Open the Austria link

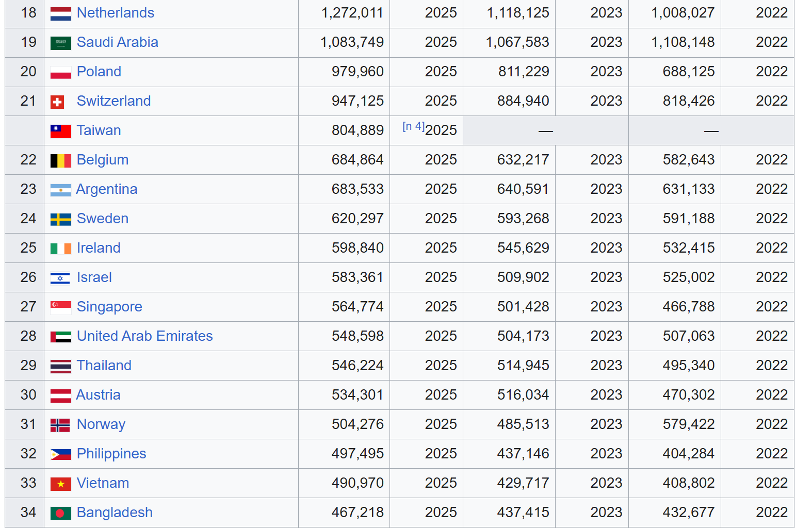[x=99, y=395]
